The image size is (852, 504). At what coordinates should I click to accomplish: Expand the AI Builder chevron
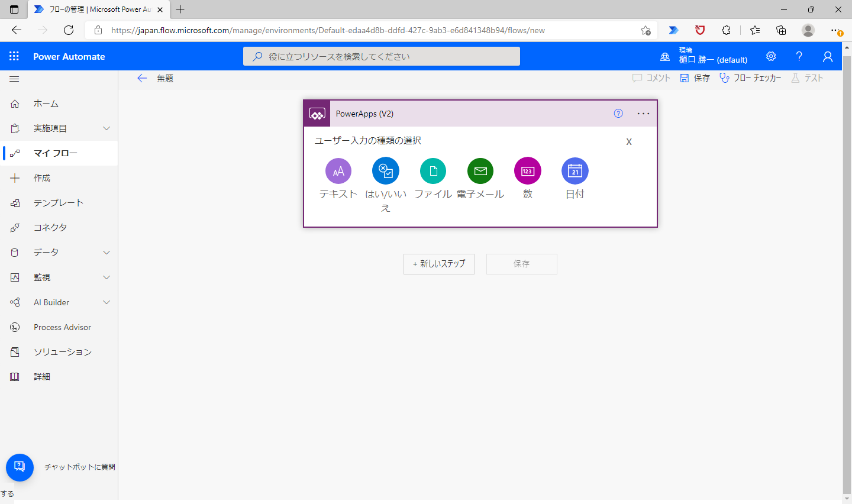(x=106, y=302)
